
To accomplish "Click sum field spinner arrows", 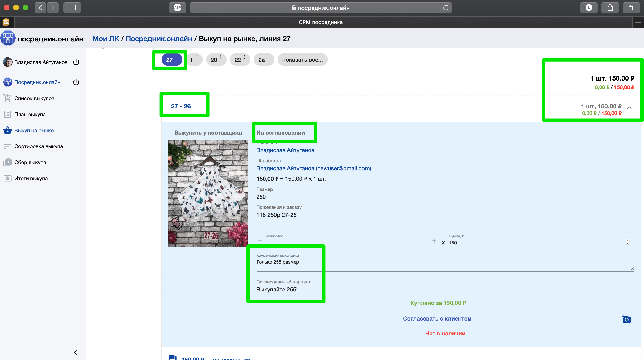I will tap(627, 242).
